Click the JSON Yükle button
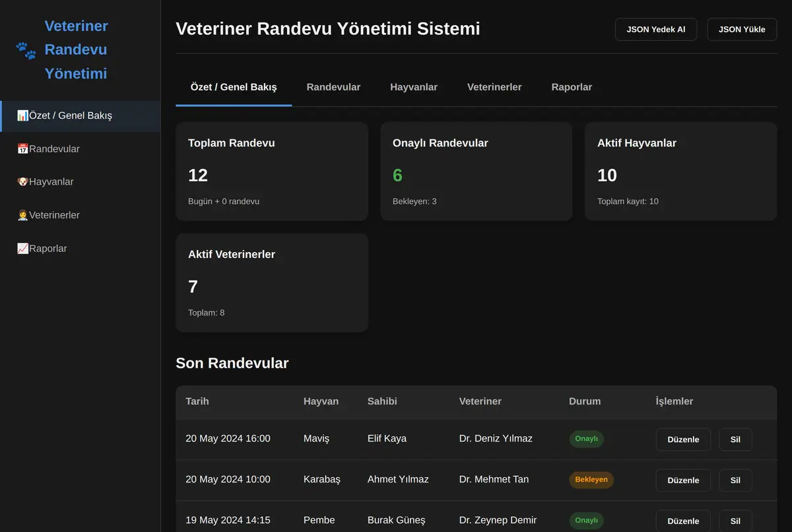This screenshot has width=792, height=532. point(742,30)
